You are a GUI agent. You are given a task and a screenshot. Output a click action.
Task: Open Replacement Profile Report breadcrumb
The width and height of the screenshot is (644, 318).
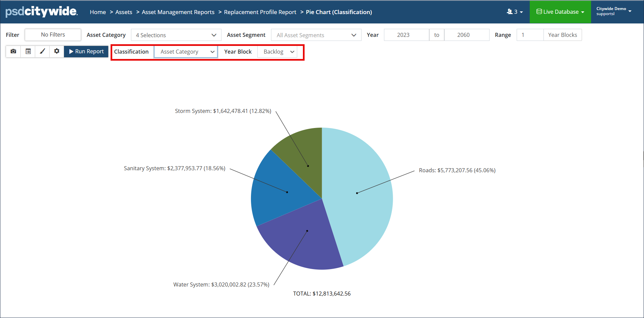pos(260,12)
